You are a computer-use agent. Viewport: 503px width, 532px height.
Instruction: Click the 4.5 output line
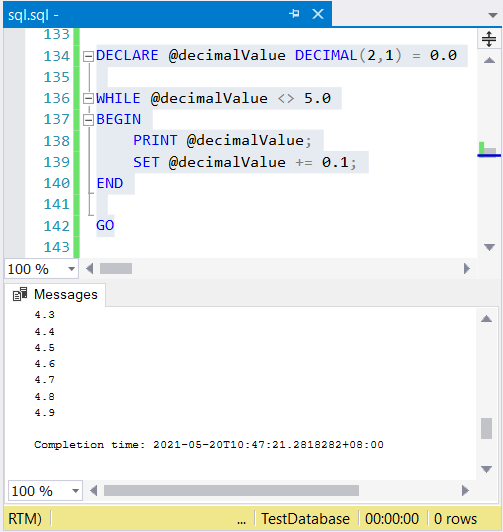tap(44, 348)
